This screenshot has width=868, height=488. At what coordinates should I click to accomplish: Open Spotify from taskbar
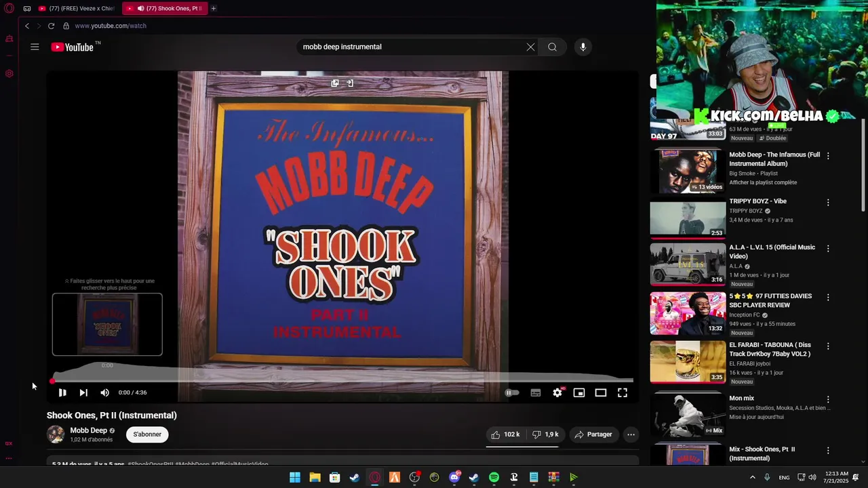pos(494,477)
